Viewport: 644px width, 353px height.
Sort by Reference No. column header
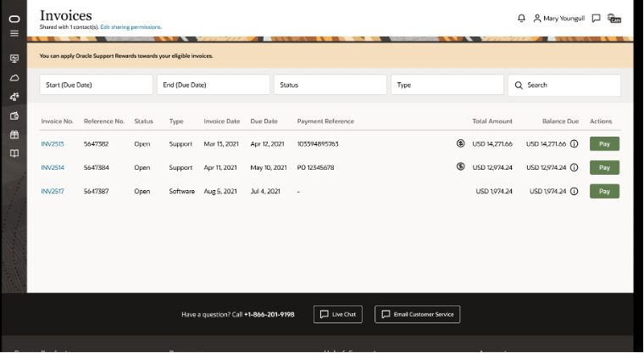coord(104,121)
